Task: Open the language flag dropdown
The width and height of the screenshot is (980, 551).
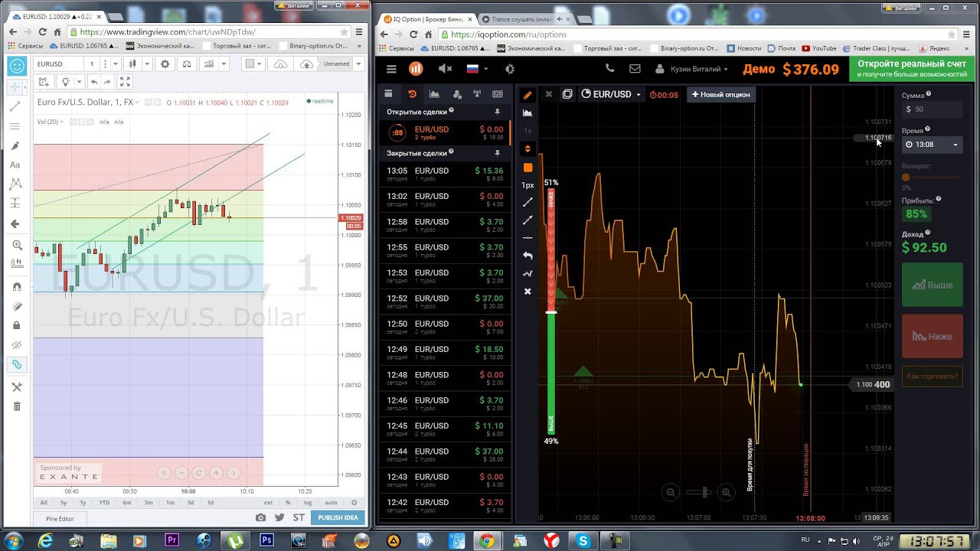Action: (477, 69)
